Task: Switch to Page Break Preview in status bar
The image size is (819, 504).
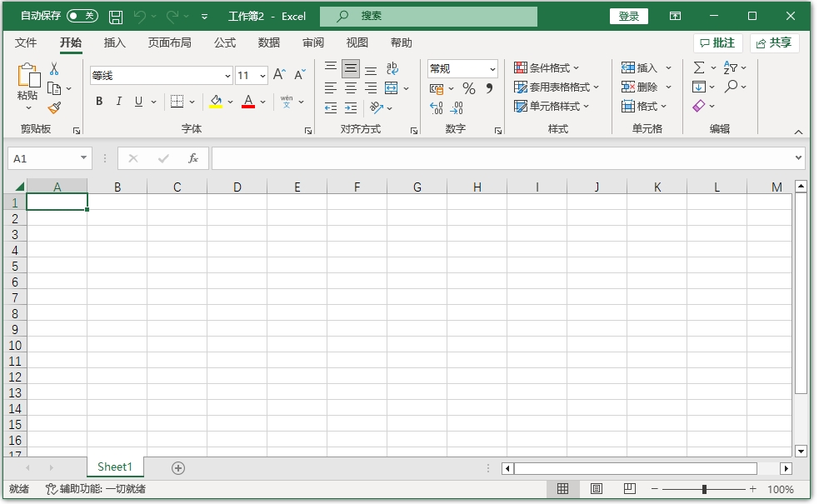Action: point(629,489)
